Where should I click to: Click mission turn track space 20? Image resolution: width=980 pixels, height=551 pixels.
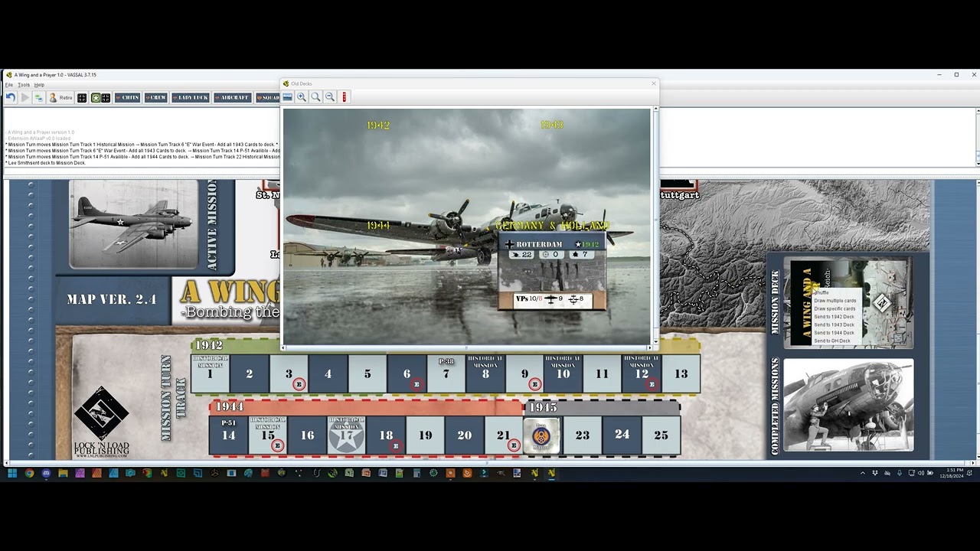click(x=464, y=435)
